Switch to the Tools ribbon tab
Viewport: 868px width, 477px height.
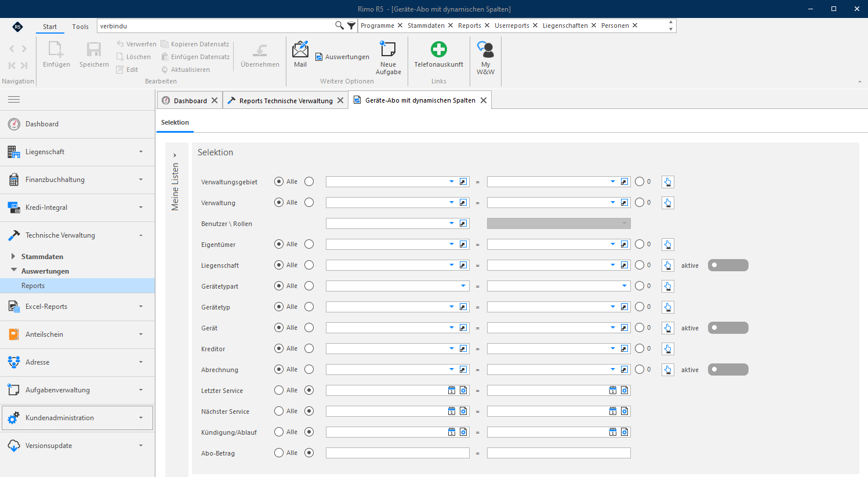81,27
